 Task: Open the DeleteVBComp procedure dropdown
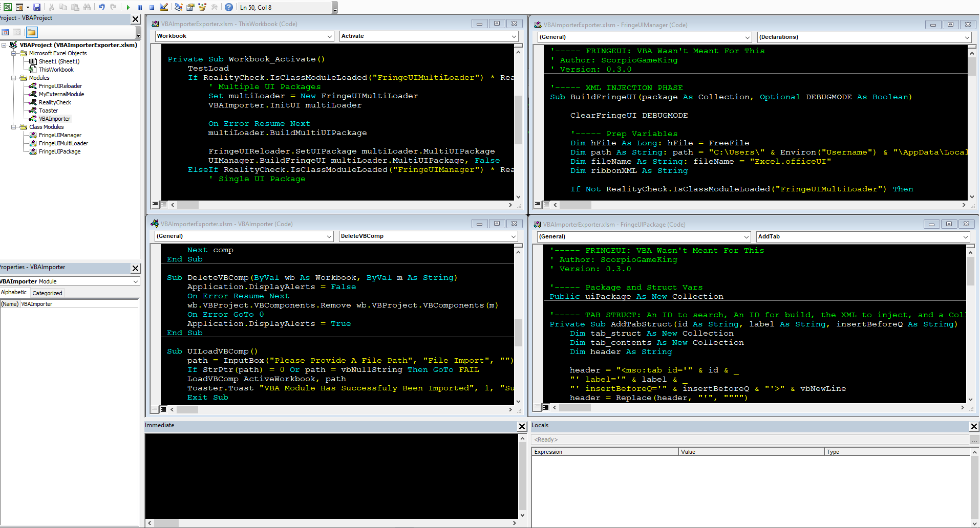click(513, 236)
